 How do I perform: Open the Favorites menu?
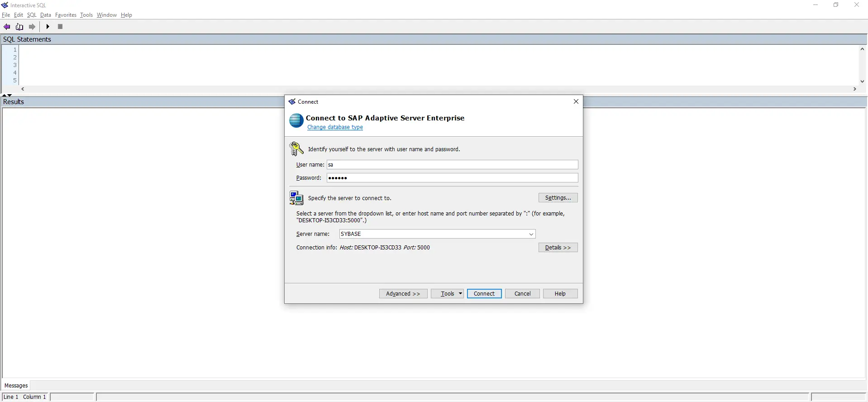click(66, 15)
